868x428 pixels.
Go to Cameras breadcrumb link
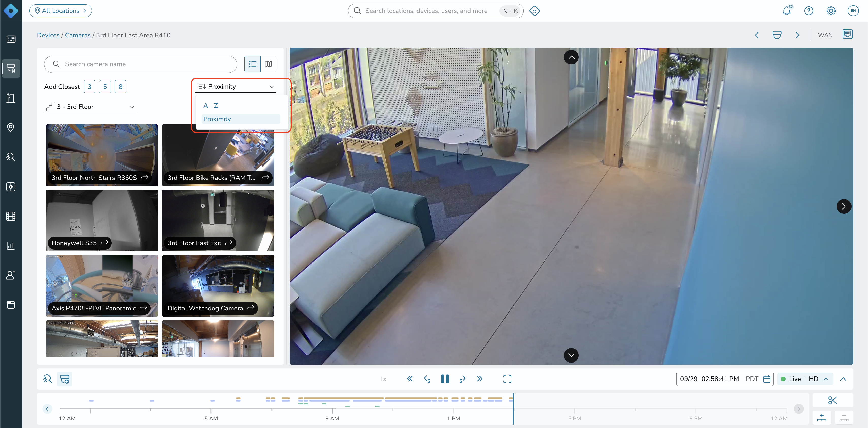78,35
